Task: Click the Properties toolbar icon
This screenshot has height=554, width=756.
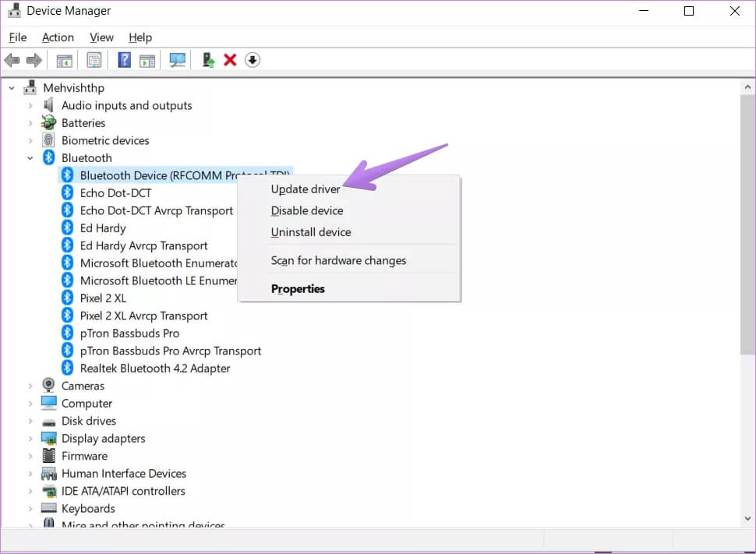Action: 94,60
